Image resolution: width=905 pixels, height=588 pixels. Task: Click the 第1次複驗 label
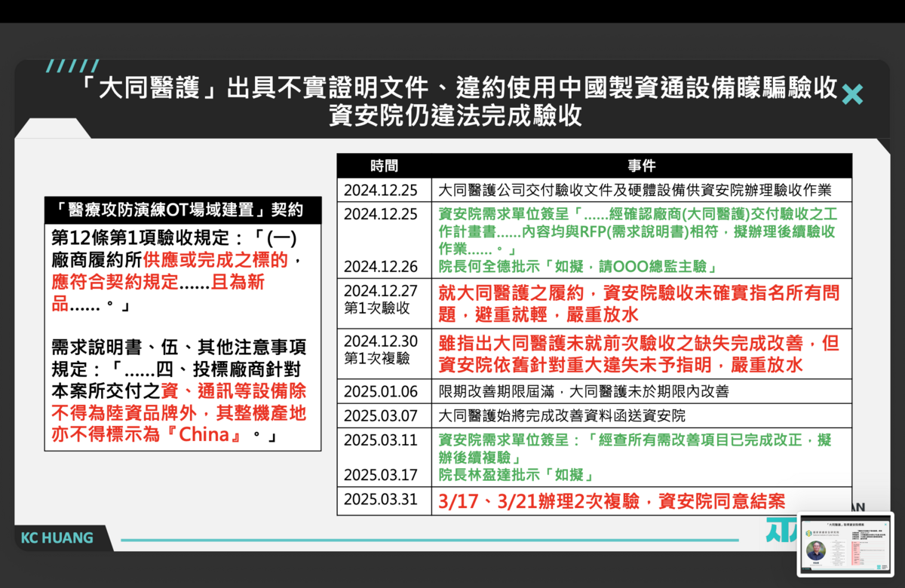tap(376, 357)
